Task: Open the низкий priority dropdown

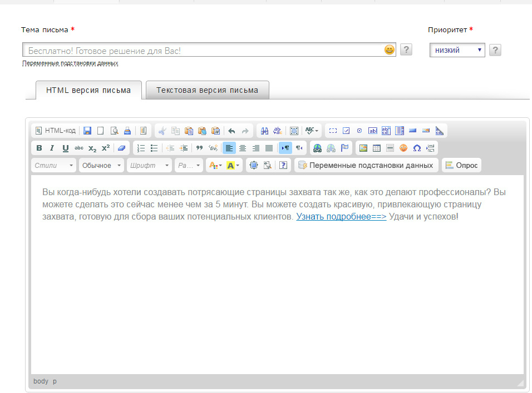Action: [x=457, y=50]
